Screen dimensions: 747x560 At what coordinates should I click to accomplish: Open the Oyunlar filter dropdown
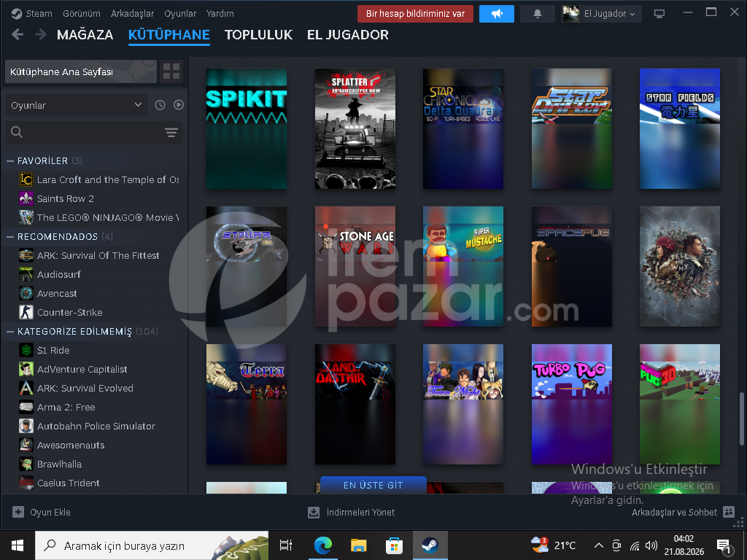pos(76,105)
